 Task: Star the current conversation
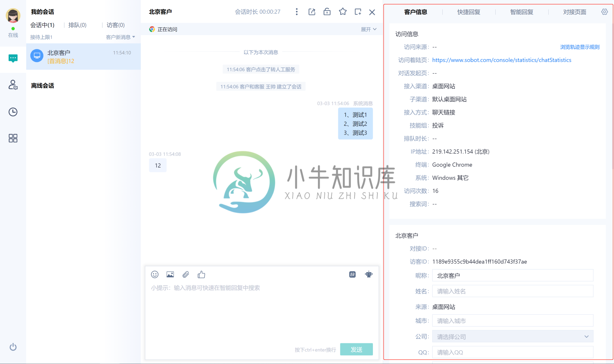(x=343, y=12)
